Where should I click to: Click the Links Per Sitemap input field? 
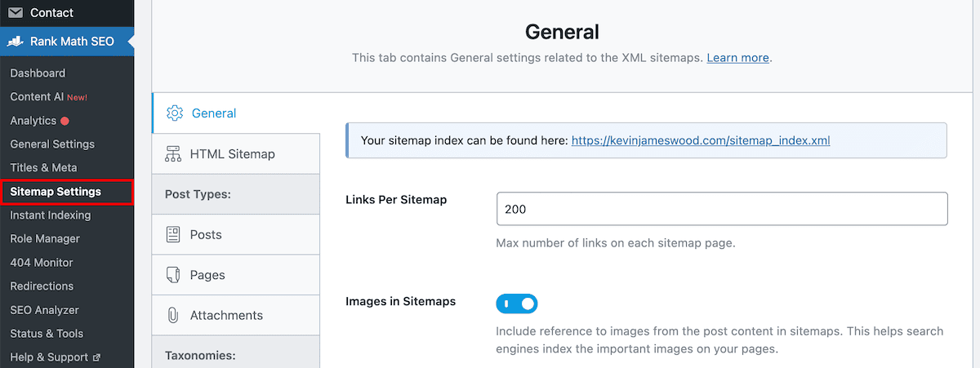pyautogui.click(x=721, y=209)
